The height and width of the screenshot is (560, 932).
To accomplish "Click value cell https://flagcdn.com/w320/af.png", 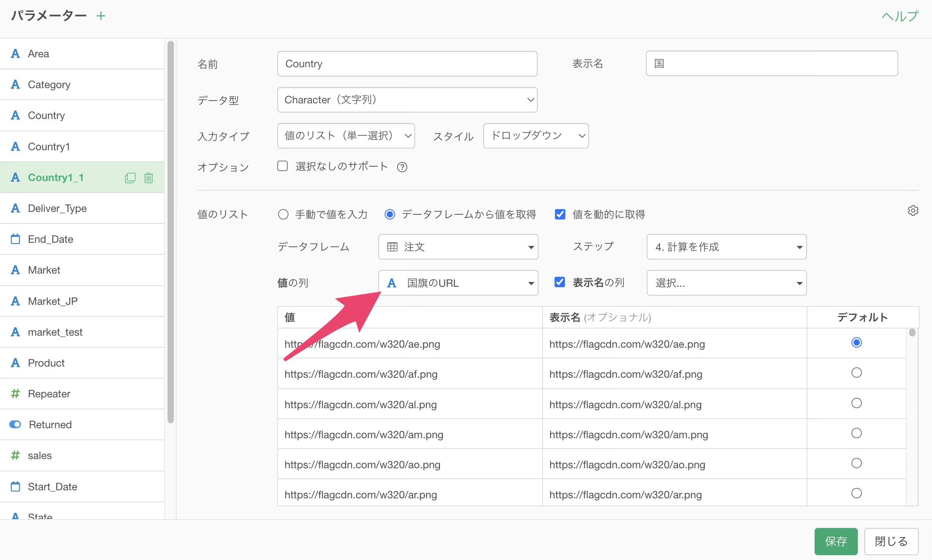I will pyautogui.click(x=410, y=374).
